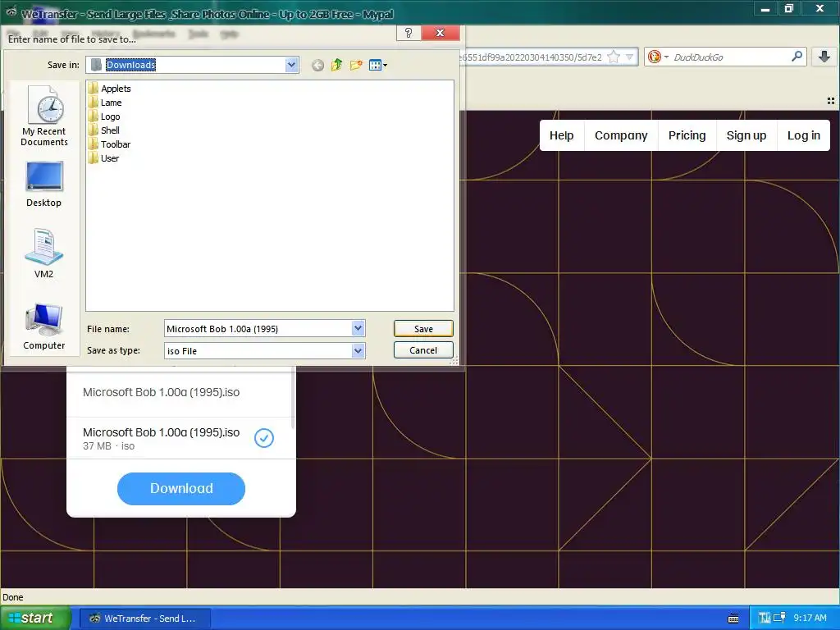
Task: Click the browser tab groups icon
Action: point(831,101)
